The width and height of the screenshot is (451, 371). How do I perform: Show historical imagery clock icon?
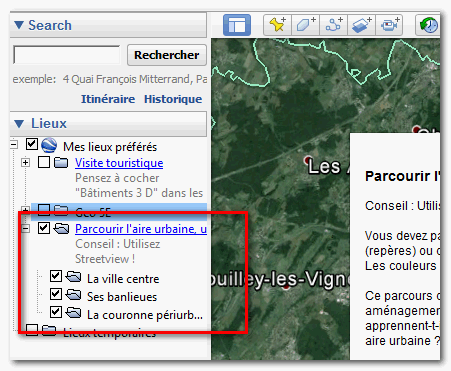(428, 25)
